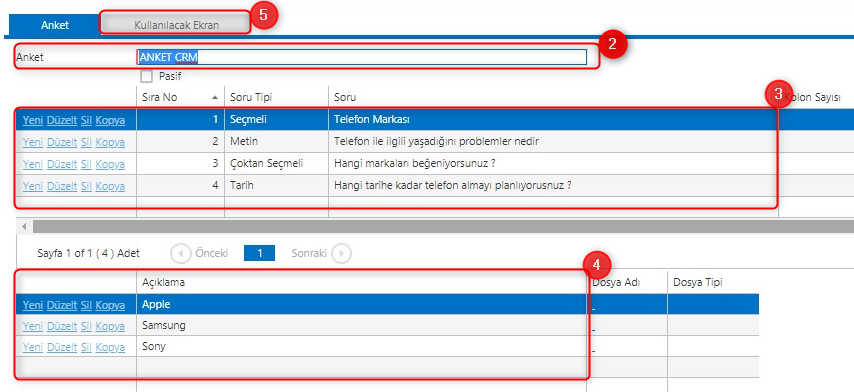This screenshot has width=854, height=392.
Task: Click Düzelt in the Tarih question row
Action: [x=62, y=186]
